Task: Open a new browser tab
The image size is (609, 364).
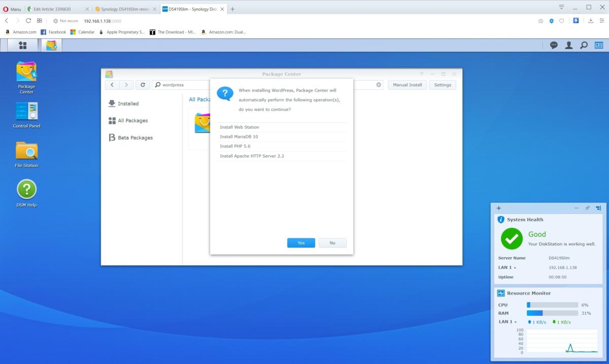Action: coord(232,9)
